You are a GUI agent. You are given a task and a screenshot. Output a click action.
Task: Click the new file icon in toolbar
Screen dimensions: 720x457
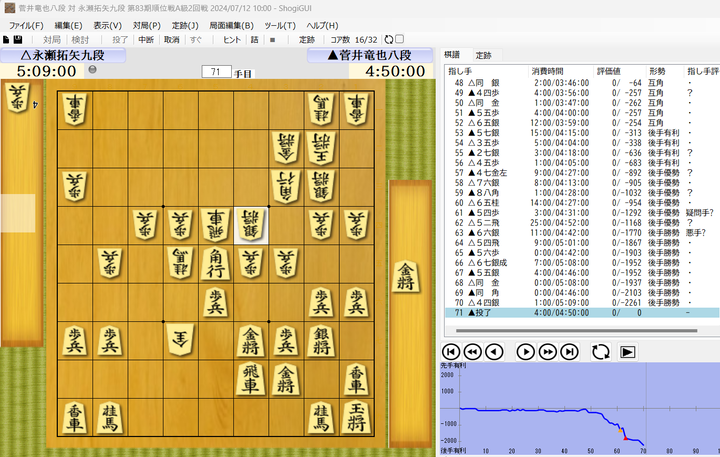pyautogui.click(x=6, y=40)
